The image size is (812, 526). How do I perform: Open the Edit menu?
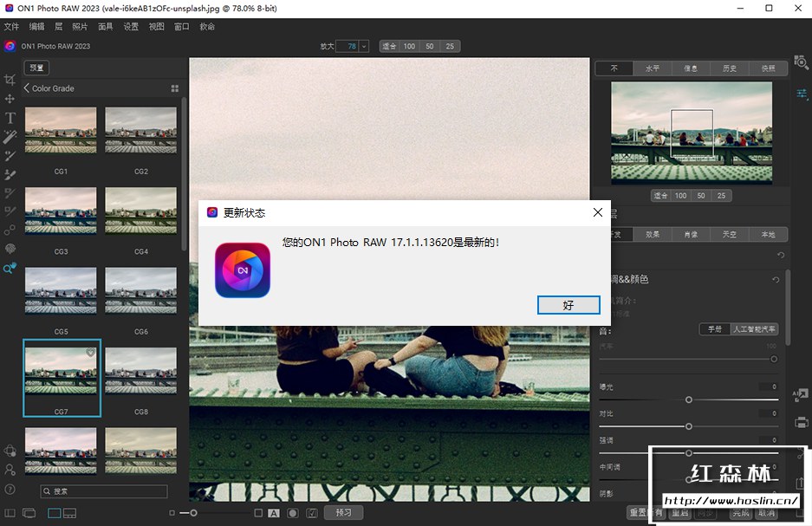(36, 26)
